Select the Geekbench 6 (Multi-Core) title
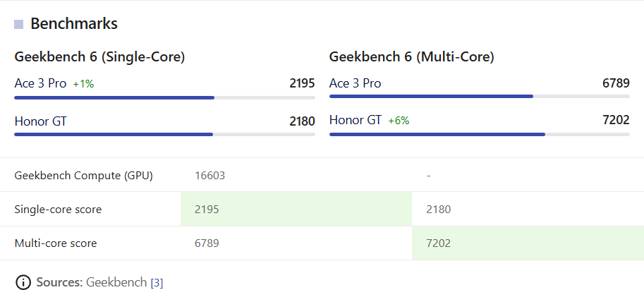The image size is (644, 302). coord(411,57)
